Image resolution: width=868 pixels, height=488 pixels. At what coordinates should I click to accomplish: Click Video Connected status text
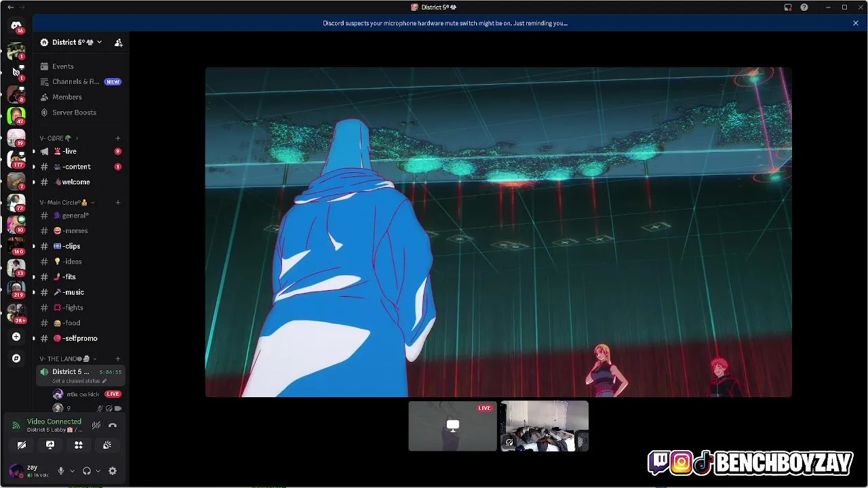coord(54,422)
